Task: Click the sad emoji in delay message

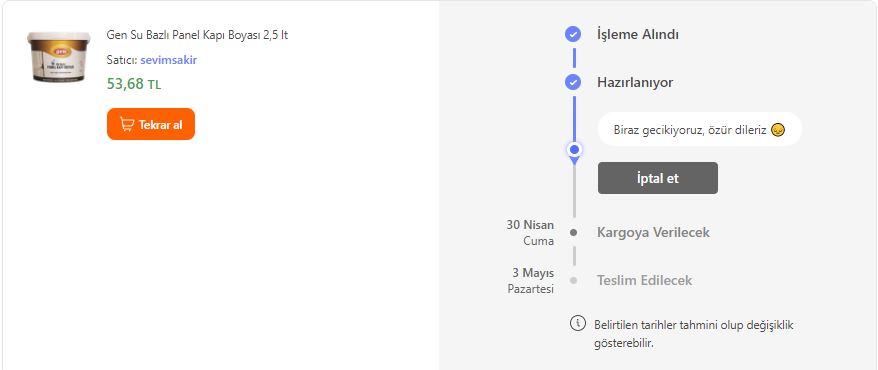Action: pyautogui.click(x=778, y=130)
